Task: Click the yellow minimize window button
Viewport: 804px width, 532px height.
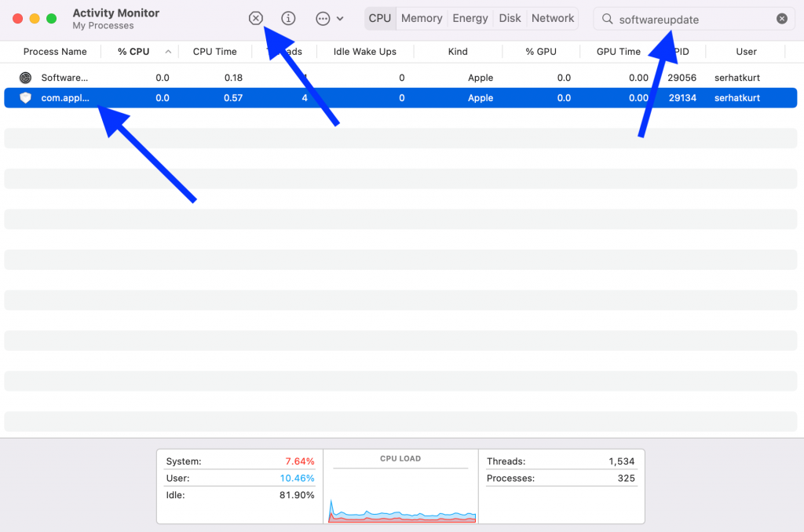Action: pos(35,19)
